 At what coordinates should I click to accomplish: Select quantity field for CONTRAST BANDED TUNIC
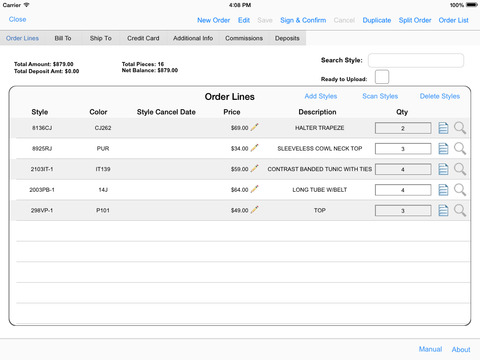[403, 169]
